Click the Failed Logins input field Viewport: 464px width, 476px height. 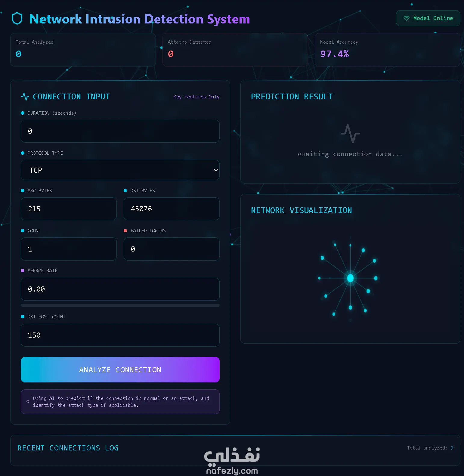tap(172, 249)
